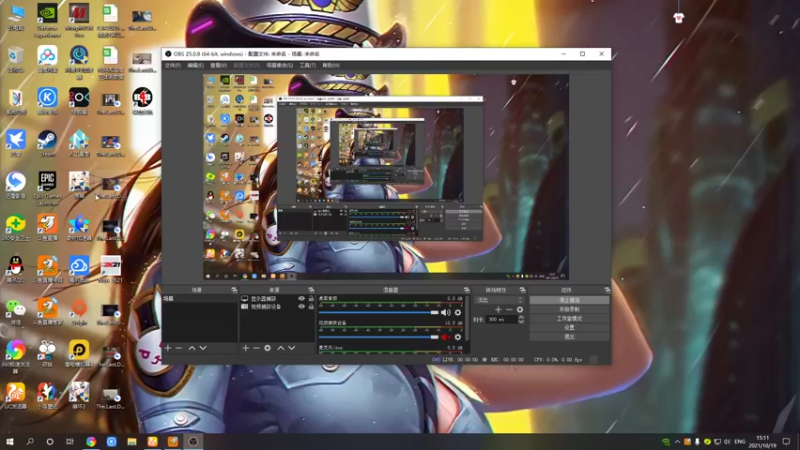The image size is (800, 450).
Task: Open the GeForce Experience desktop shortcut
Action: click(47, 19)
